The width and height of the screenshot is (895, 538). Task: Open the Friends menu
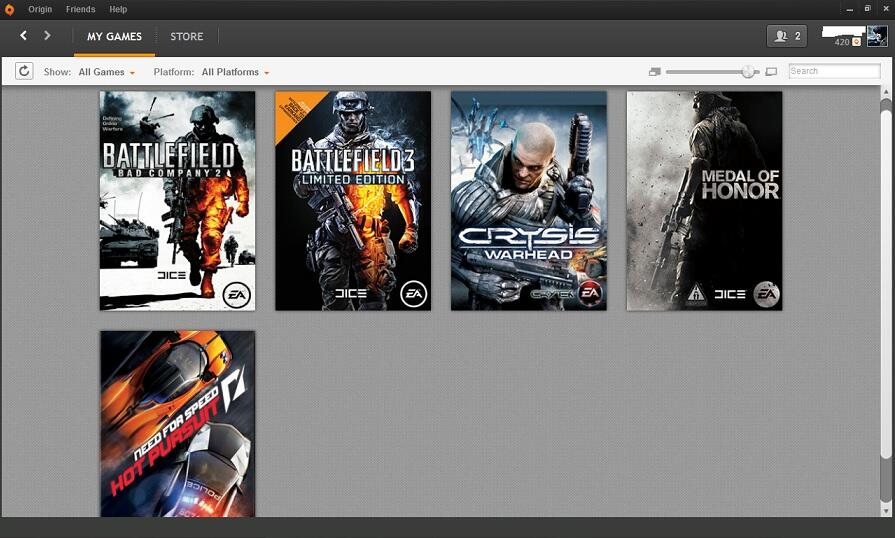[80, 9]
